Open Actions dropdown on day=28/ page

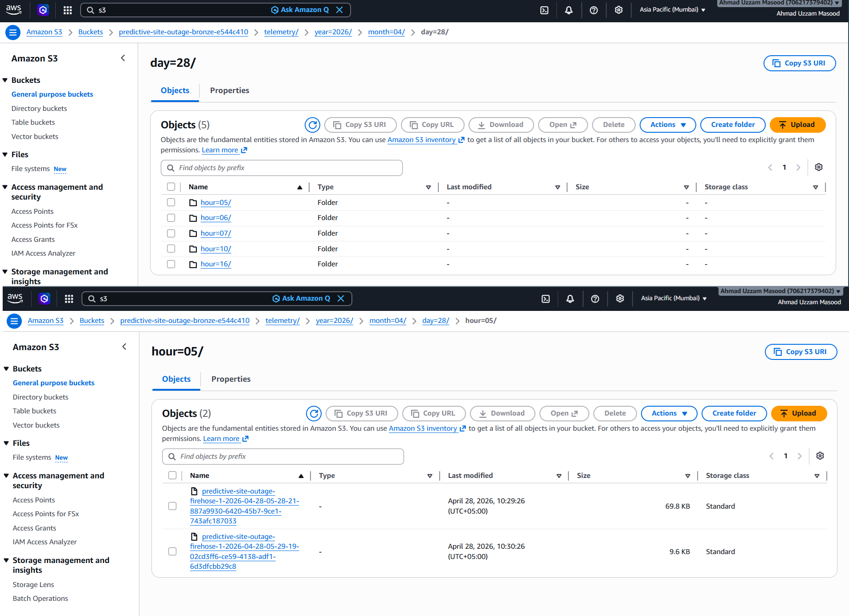point(668,125)
